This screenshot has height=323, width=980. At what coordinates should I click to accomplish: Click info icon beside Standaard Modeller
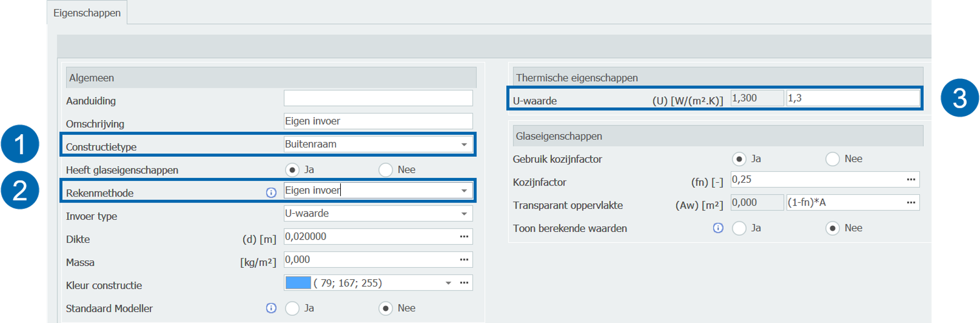[271, 308]
